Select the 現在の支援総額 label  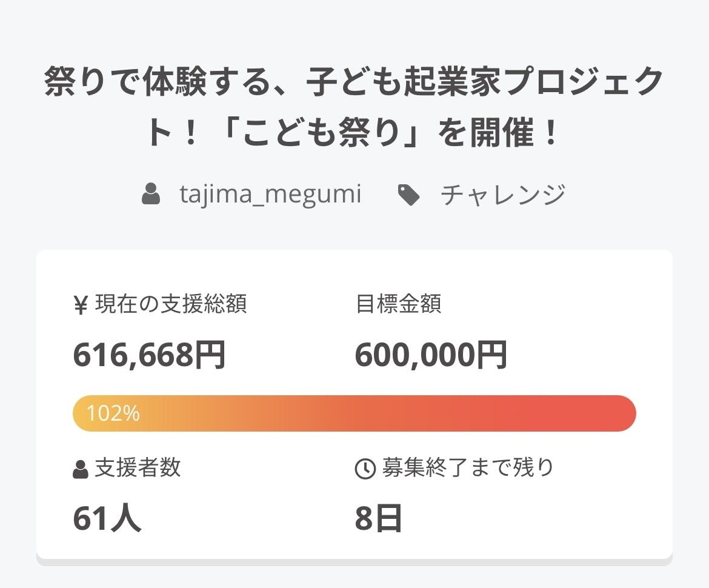(x=171, y=304)
